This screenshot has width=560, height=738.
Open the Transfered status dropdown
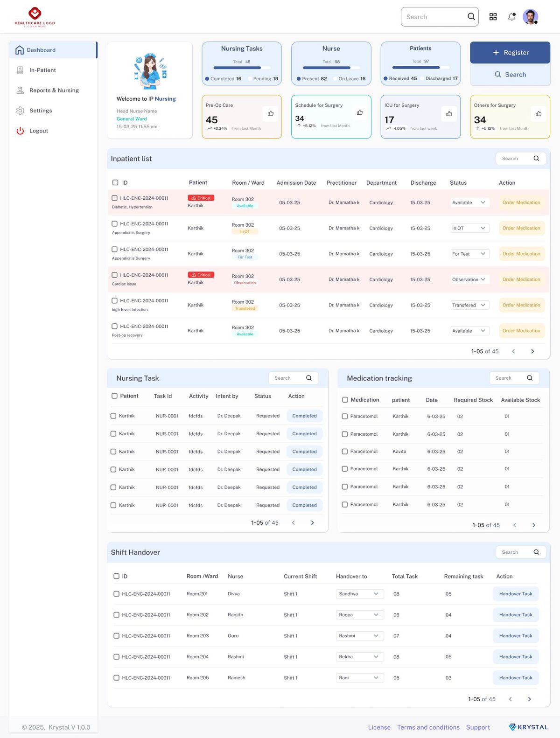click(470, 305)
